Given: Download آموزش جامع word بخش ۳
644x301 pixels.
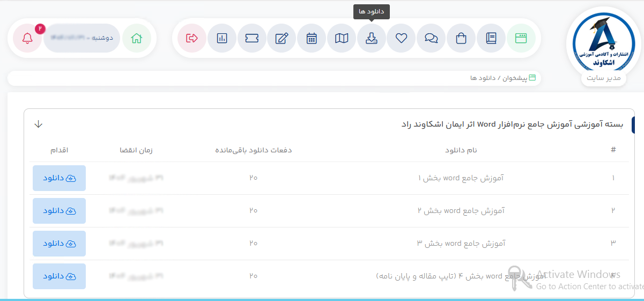Looking at the screenshot, I should click(59, 244).
